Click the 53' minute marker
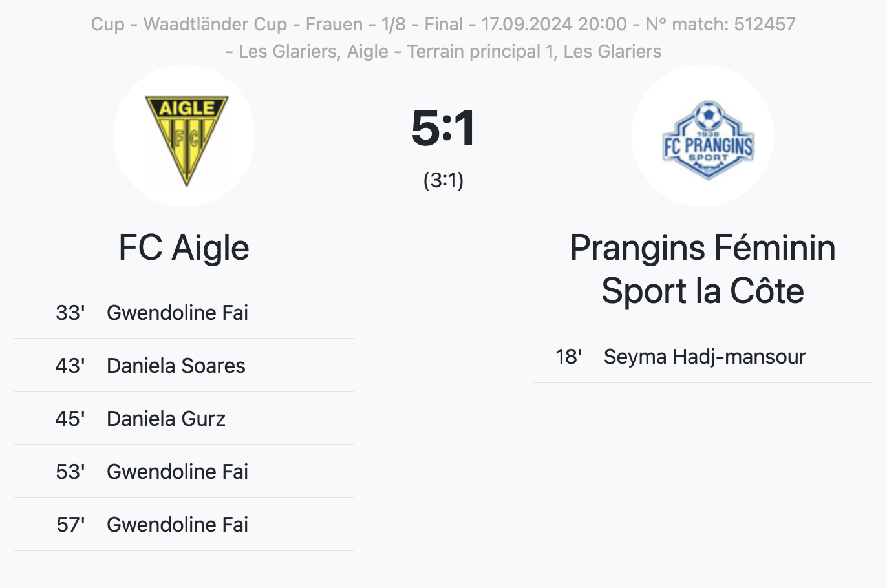This screenshot has width=887, height=588. pos(70,472)
